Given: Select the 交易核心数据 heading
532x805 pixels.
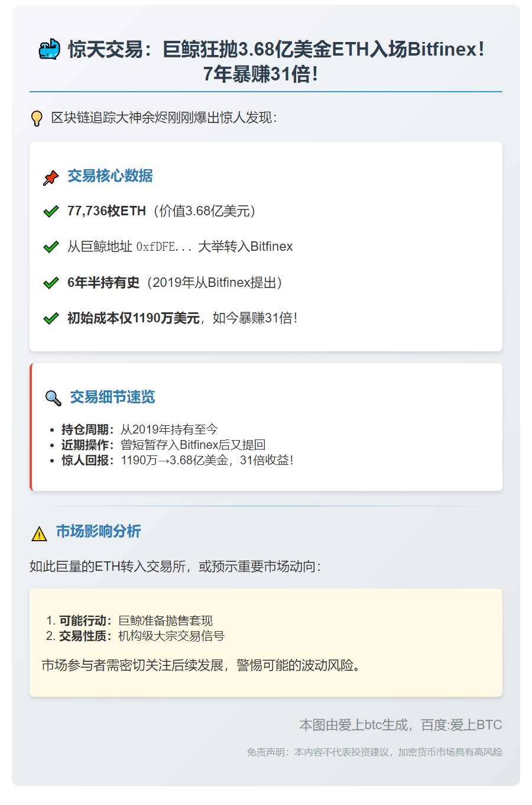Looking at the screenshot, I should coord(110,176).
